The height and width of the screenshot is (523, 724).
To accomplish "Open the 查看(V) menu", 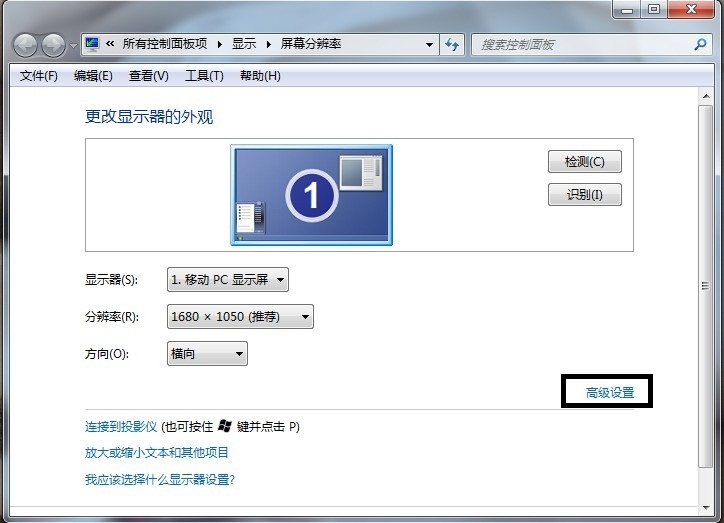I will pos(149,76).
